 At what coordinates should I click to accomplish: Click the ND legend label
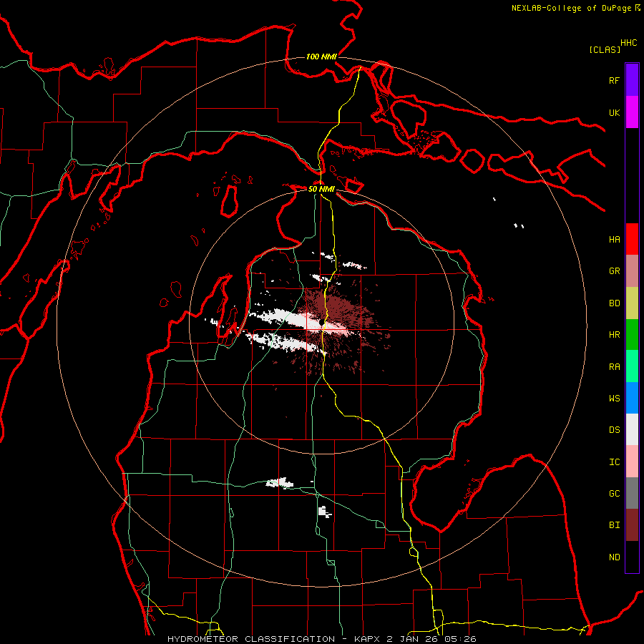pos(614,557)
